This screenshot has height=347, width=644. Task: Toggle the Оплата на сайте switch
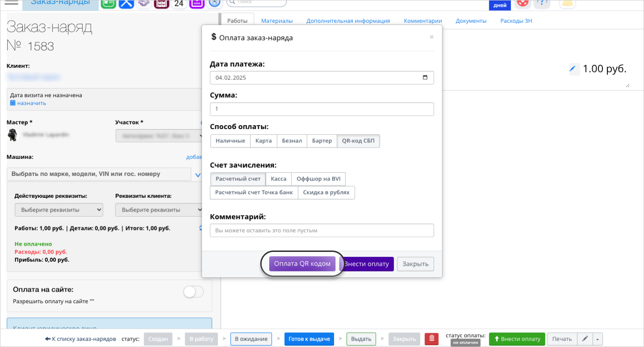pos(193,292)
